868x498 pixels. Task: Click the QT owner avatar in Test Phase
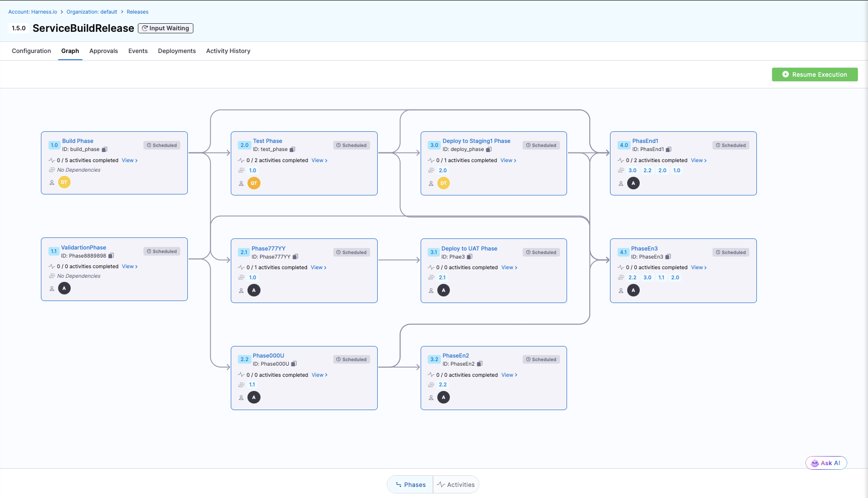[x=254, y=183]
